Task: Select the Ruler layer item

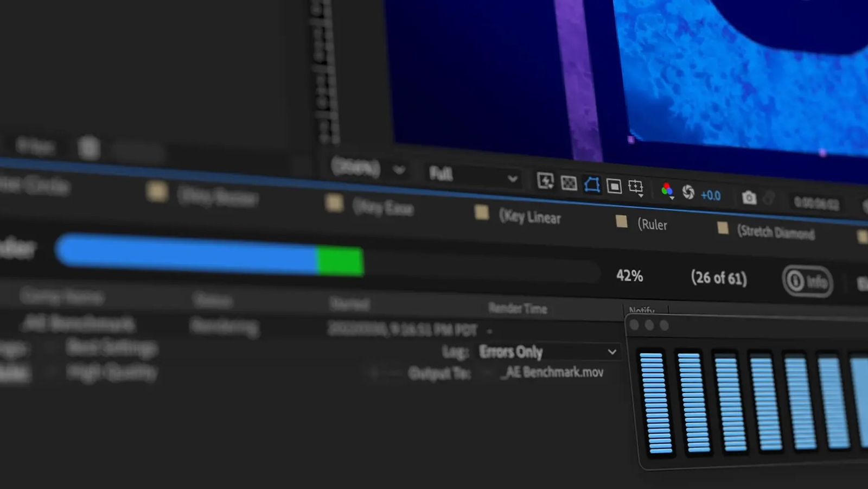Action: click(652, 224)
